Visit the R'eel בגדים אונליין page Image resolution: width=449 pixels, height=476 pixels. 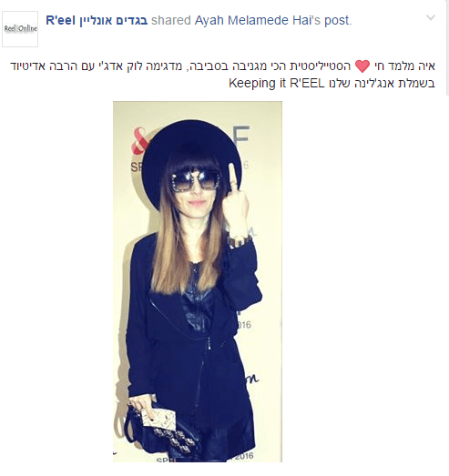pos(97,20)
